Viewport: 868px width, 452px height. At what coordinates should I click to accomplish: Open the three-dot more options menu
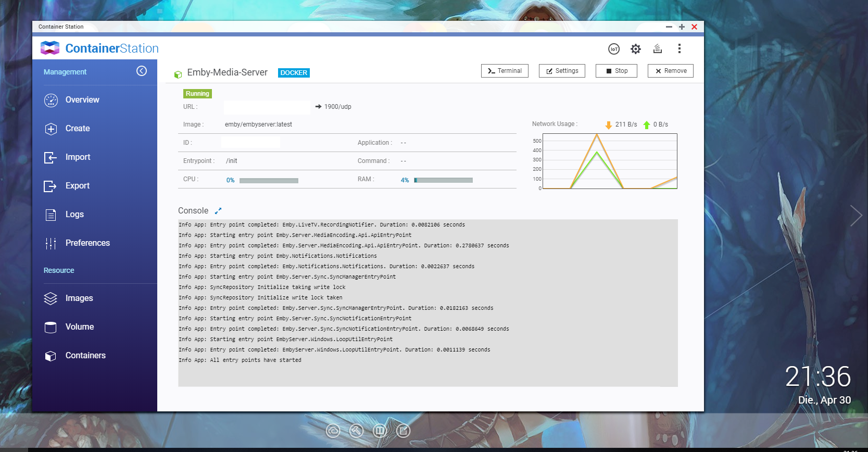(x=680, y=48)
